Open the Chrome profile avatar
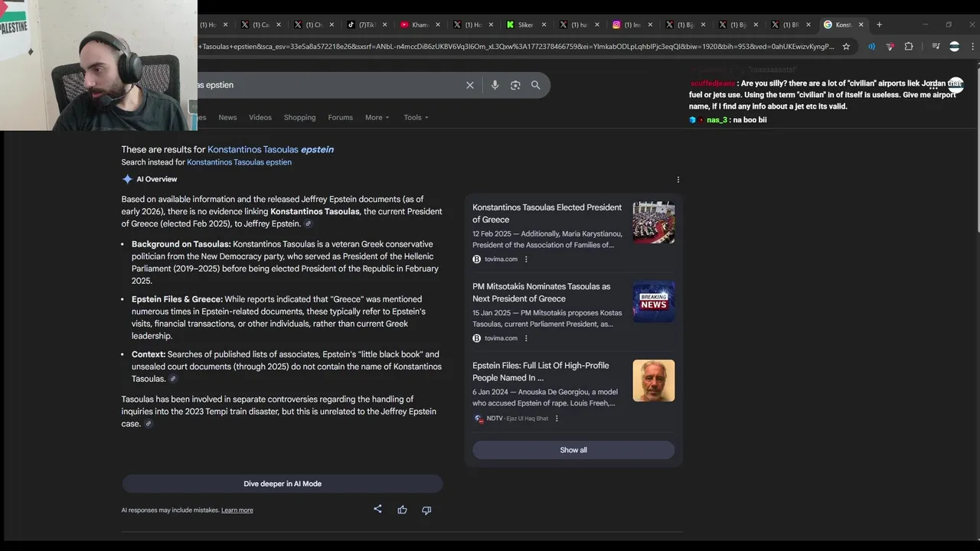Viewport: 980px width, 551px height. [954, 47]
